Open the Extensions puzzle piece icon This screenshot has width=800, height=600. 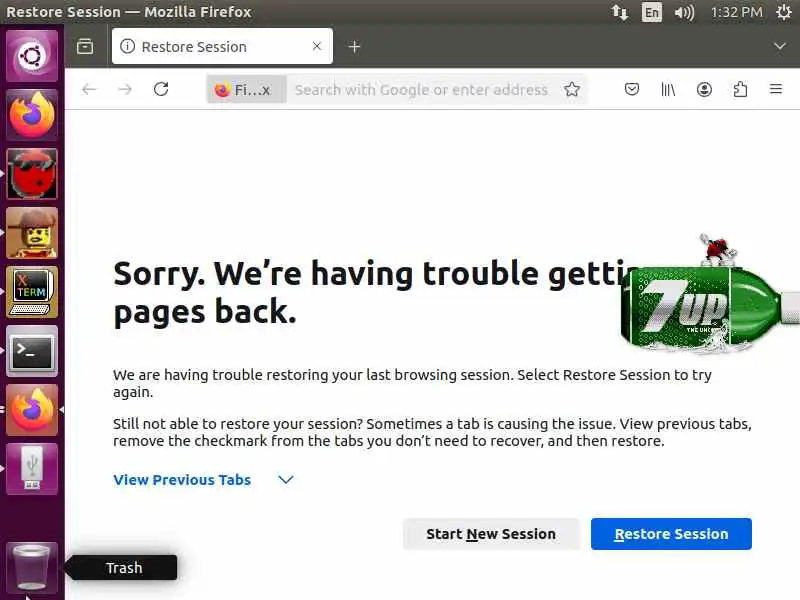[740, 89]
